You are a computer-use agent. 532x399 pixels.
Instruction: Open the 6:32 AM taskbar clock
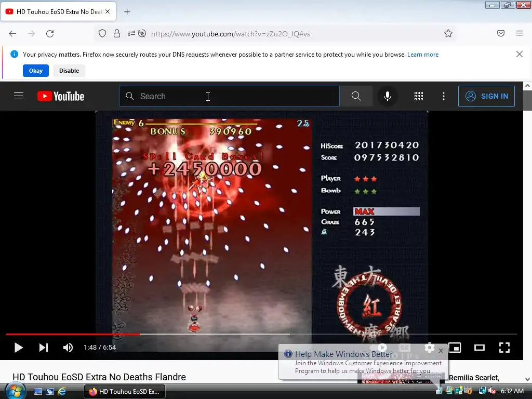tap(512, 391)
